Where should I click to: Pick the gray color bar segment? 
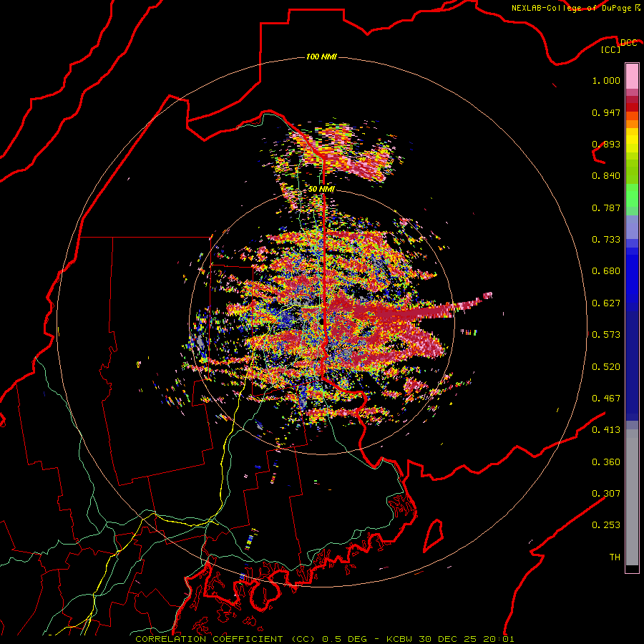click(x=632, y=497)
